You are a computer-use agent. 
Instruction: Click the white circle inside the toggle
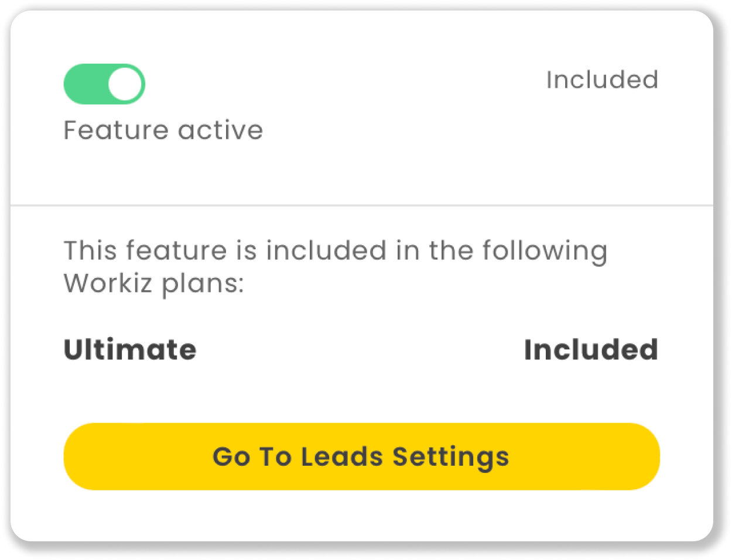coord(125,84)
